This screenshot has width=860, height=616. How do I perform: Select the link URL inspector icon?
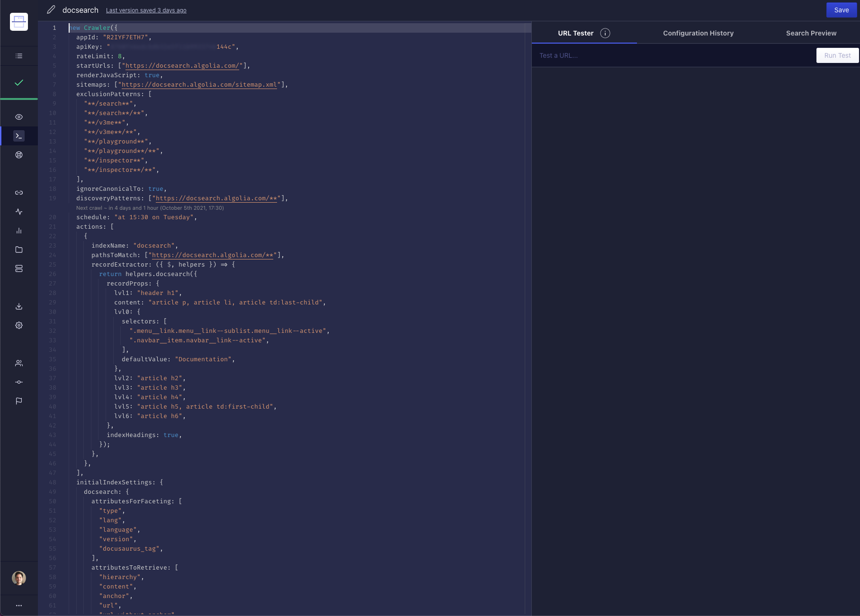tap(19, 193)
